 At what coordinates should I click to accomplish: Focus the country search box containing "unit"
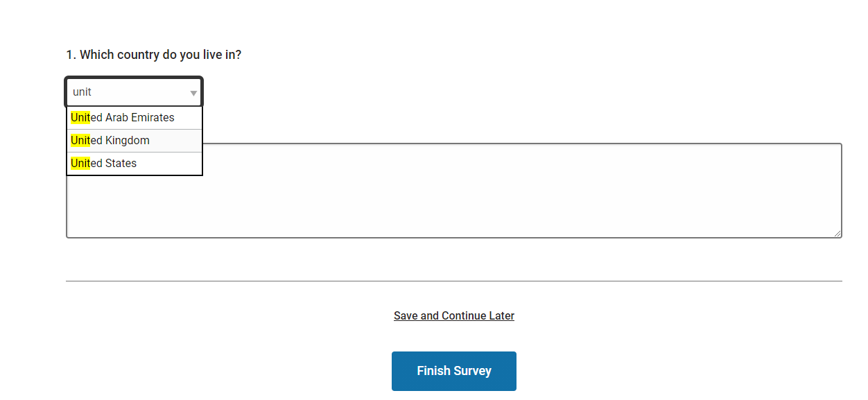[133, 92]
